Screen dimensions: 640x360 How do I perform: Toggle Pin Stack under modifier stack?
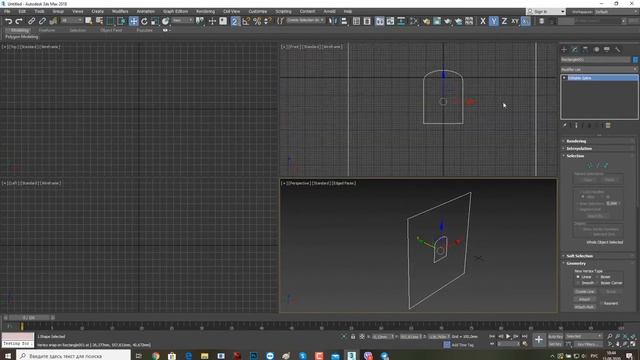tap(564, 126)
